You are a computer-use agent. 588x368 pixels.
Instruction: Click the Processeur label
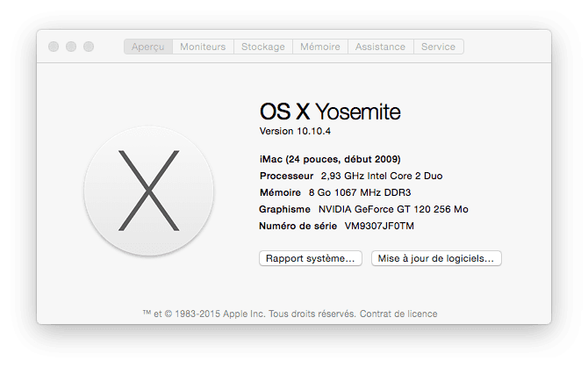tap(286, 176)
